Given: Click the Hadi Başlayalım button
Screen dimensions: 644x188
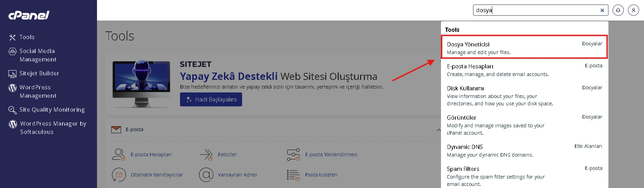Looking at the screenshot, I should [x=211, y=99].
